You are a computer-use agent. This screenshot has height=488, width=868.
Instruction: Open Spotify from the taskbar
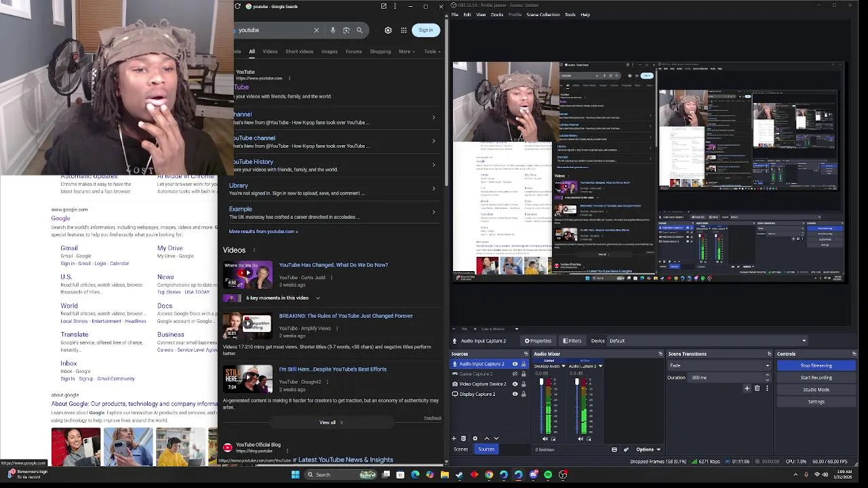tap(548, 474)
